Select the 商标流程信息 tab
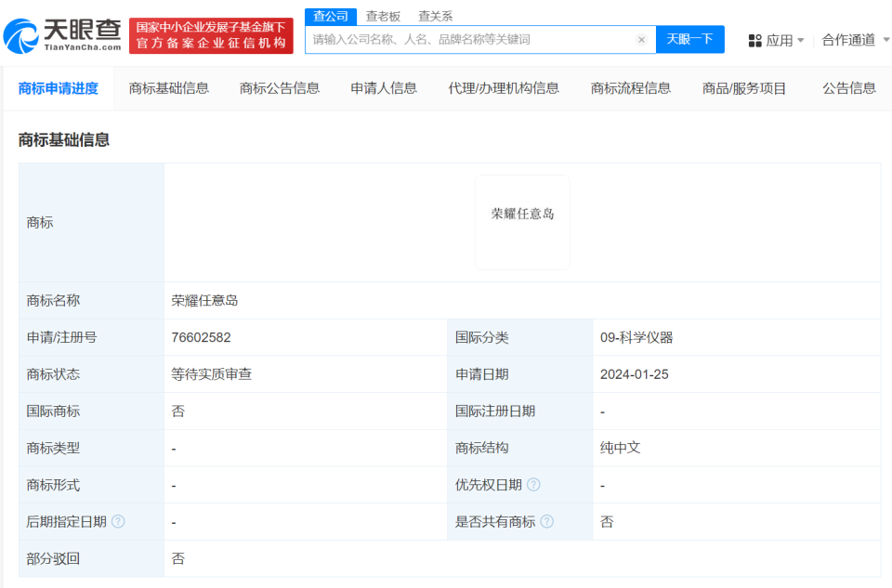The image size is (892, 588). point(631,88)
